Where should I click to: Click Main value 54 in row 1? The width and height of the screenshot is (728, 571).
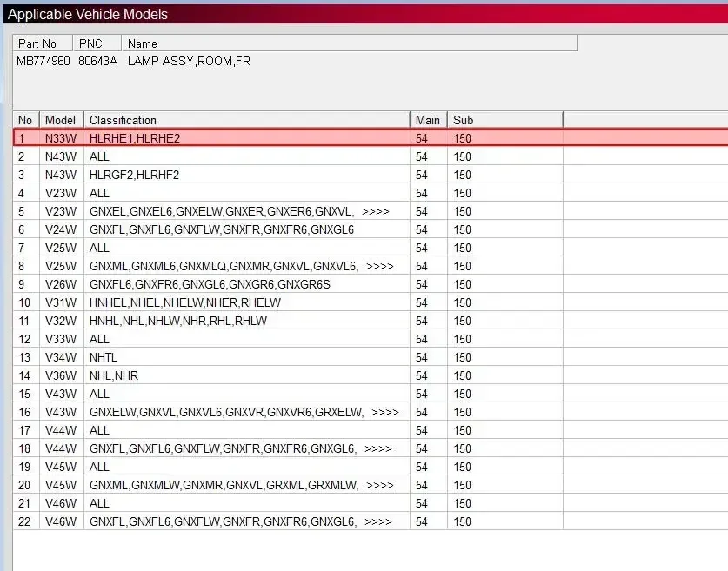[x=422, y=138]
